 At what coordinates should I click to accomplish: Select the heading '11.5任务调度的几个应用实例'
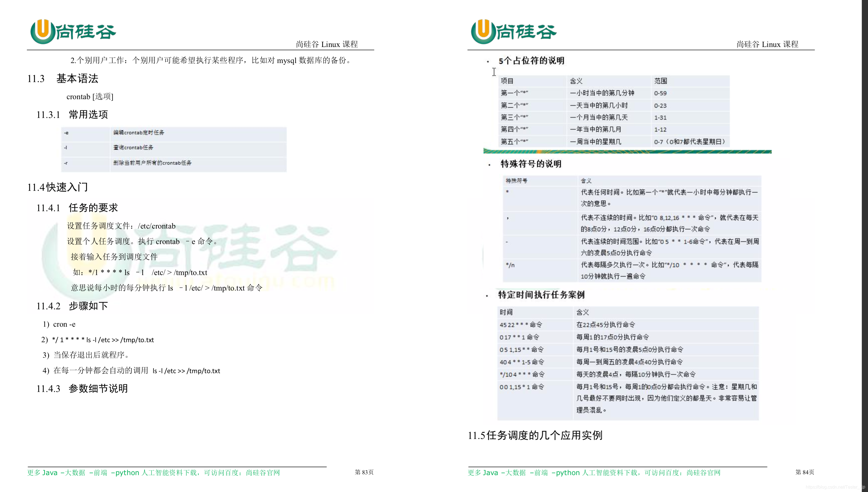[535, 435]
